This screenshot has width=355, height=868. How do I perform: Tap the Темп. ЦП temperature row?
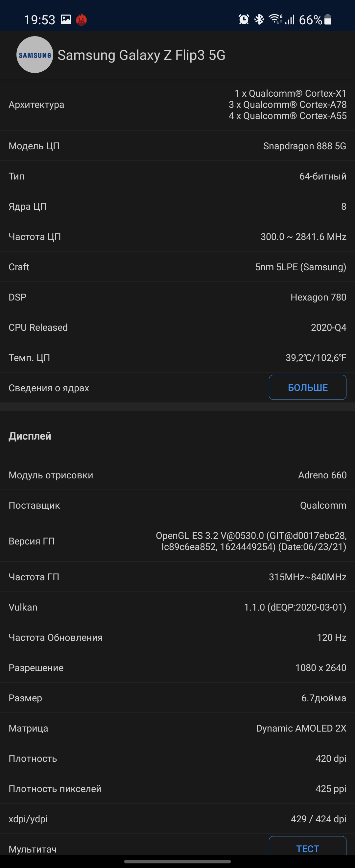coord(177,357)
